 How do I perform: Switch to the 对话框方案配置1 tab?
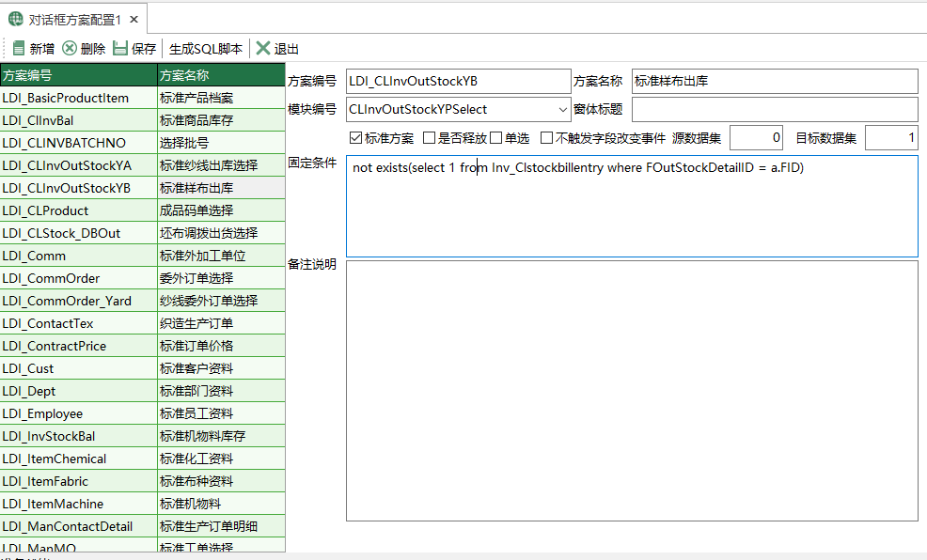(74, 20)
